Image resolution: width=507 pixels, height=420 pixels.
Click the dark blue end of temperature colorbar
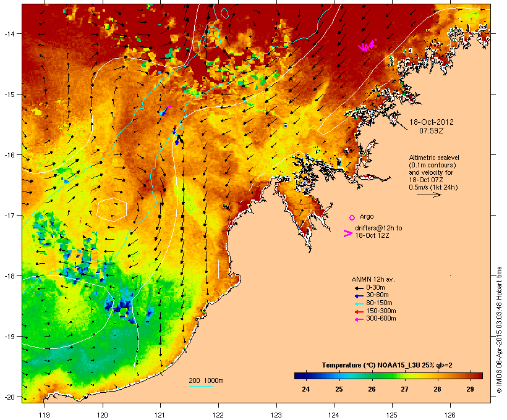click(x=299, y=376)
